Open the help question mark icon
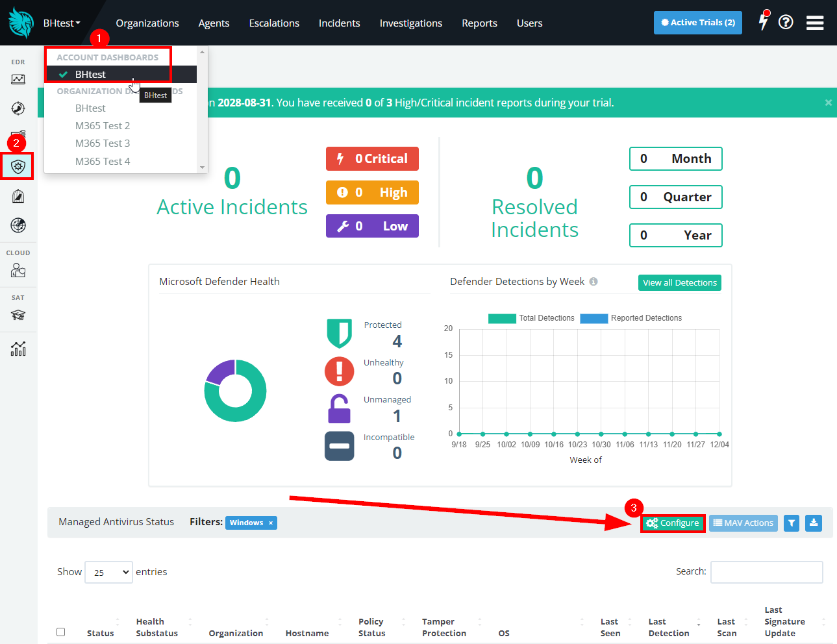This screenshot has height=644, width=837. click(786, 23)
